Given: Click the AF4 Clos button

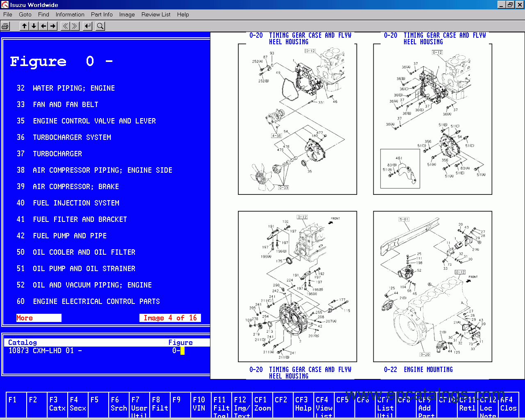Looking at the screenshot, I should click(509, 404).
